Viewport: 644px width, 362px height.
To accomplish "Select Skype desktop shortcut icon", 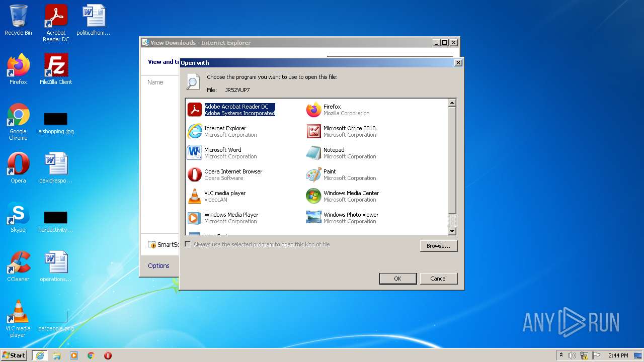I will tap(18, 217).
